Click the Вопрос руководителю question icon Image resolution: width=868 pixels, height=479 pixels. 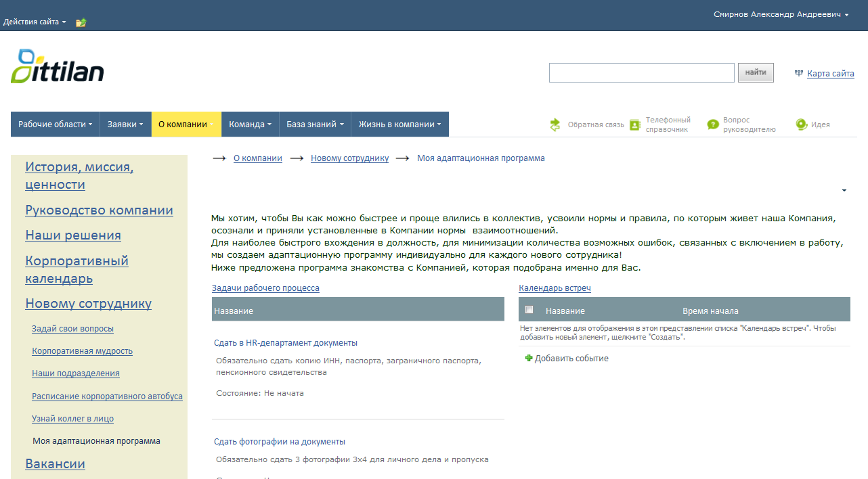(712, 124)
